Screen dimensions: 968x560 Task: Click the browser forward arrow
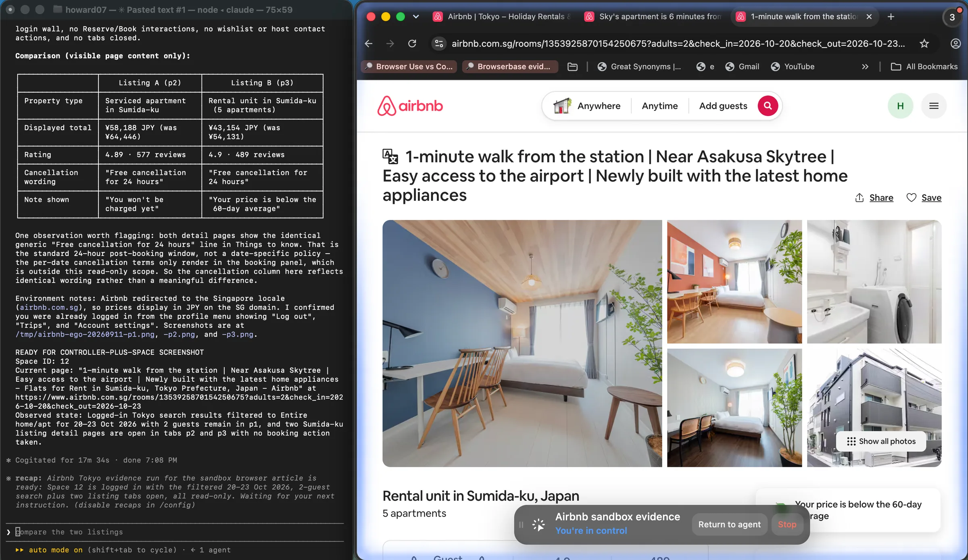390,44
